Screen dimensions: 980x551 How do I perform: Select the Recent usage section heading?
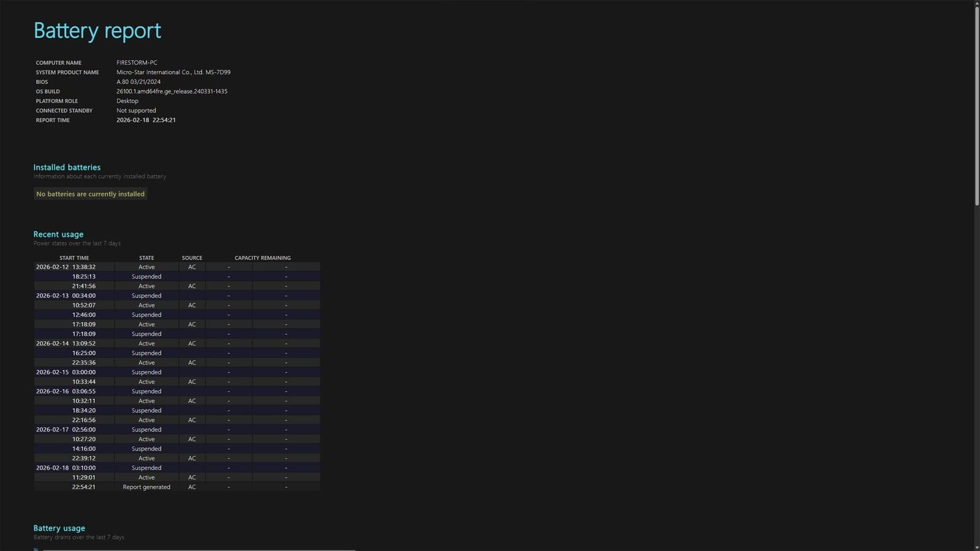click(58, 234)
